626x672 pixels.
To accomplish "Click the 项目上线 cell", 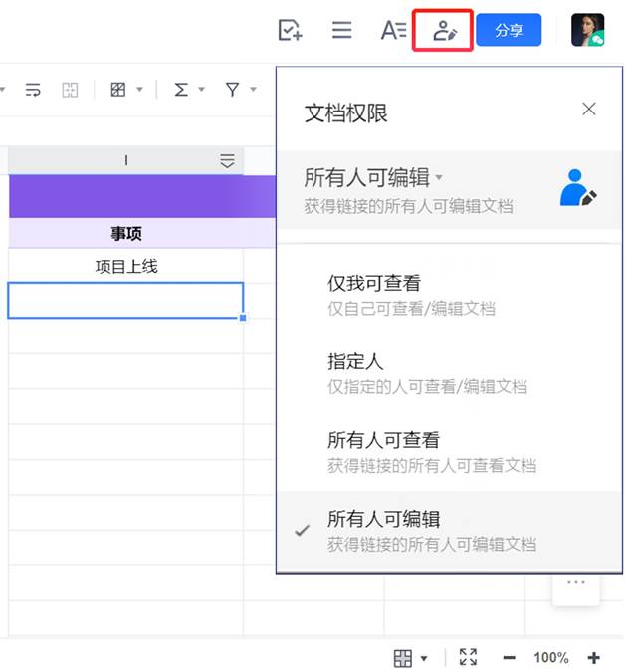I will tap(126, 266).
